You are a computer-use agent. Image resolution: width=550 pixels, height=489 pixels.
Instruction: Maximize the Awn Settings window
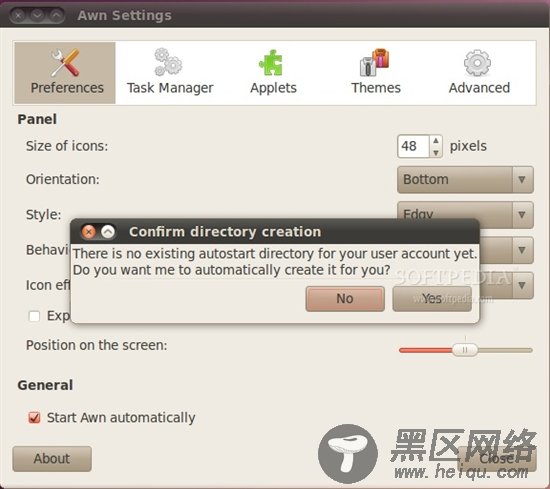(56, 15)
